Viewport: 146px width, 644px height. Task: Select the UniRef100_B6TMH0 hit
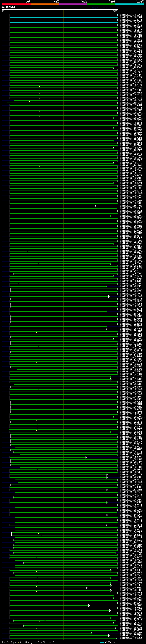coord(131,110)
